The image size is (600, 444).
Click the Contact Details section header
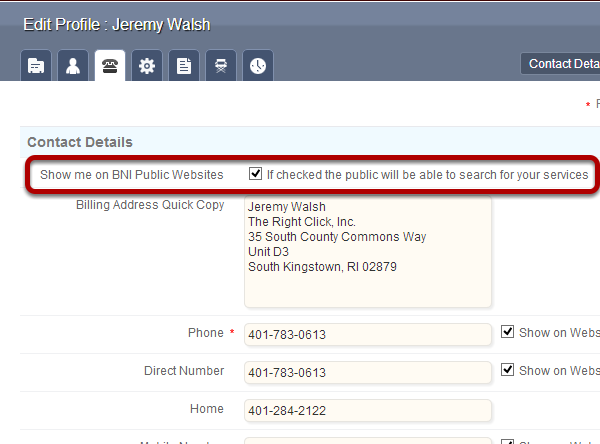click(80, 142)
